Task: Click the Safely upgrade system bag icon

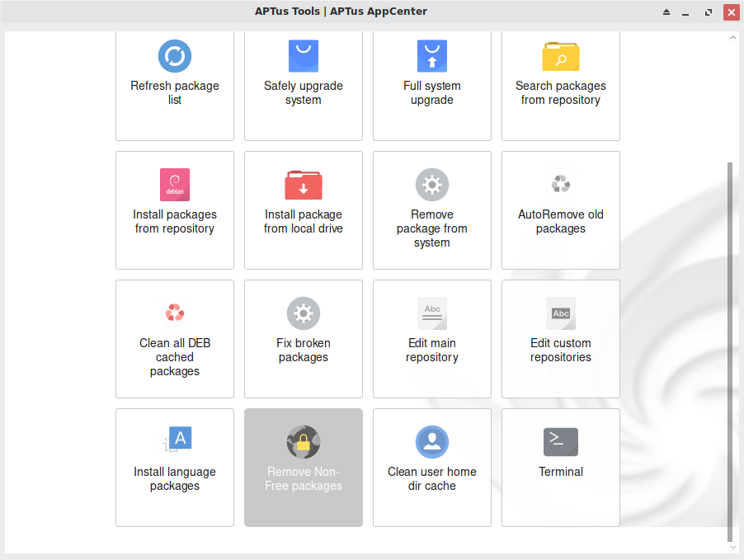Action: (304, 56)
